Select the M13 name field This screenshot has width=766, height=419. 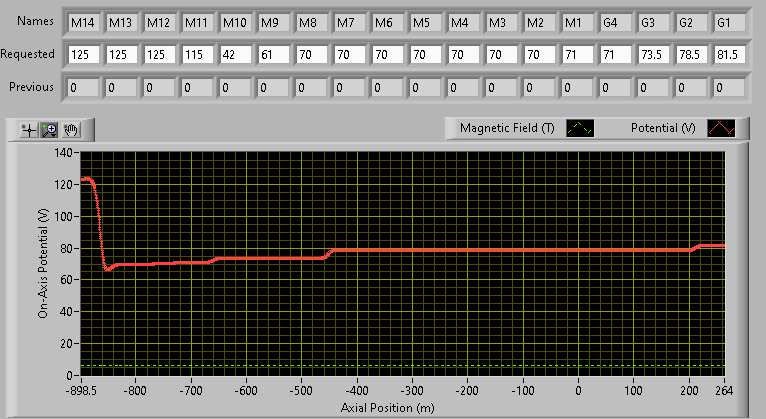122,22
